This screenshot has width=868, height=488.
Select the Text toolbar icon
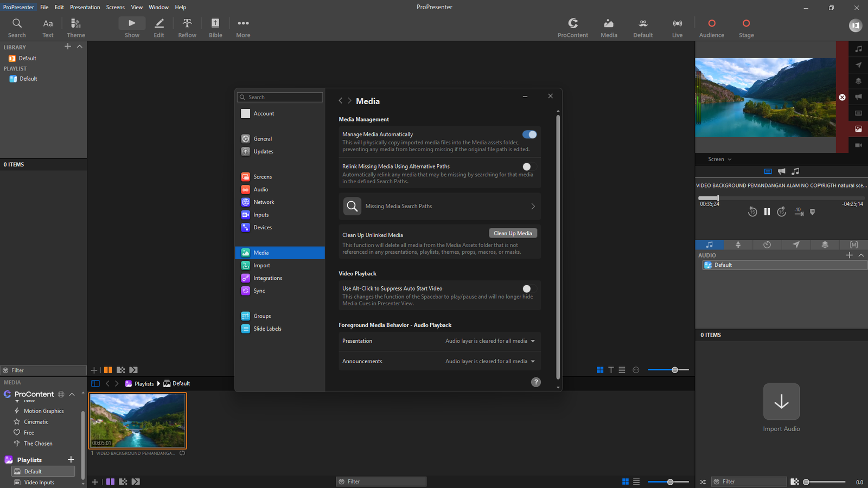[x=48, y=28]
